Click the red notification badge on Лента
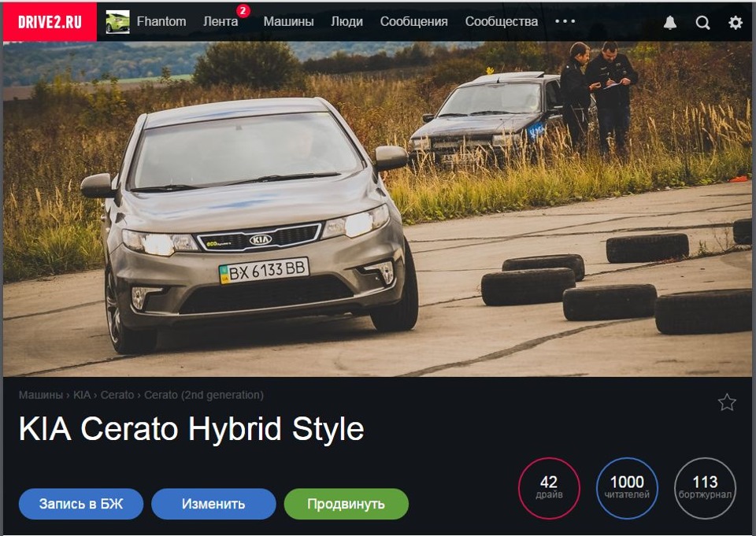The image size is (756, 536). 243,10
